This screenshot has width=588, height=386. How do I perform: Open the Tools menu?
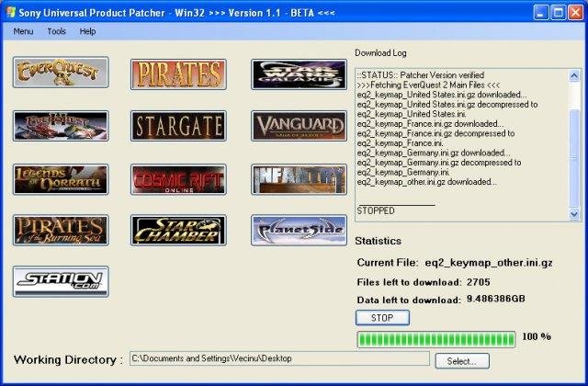(x=57, y=31)
